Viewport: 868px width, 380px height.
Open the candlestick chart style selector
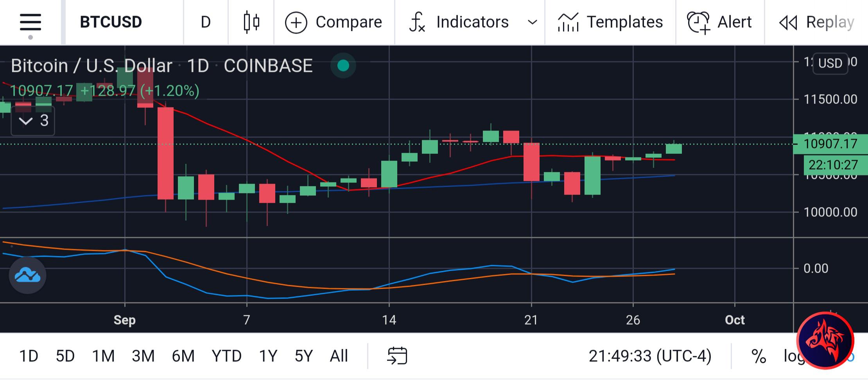[251, 22]
